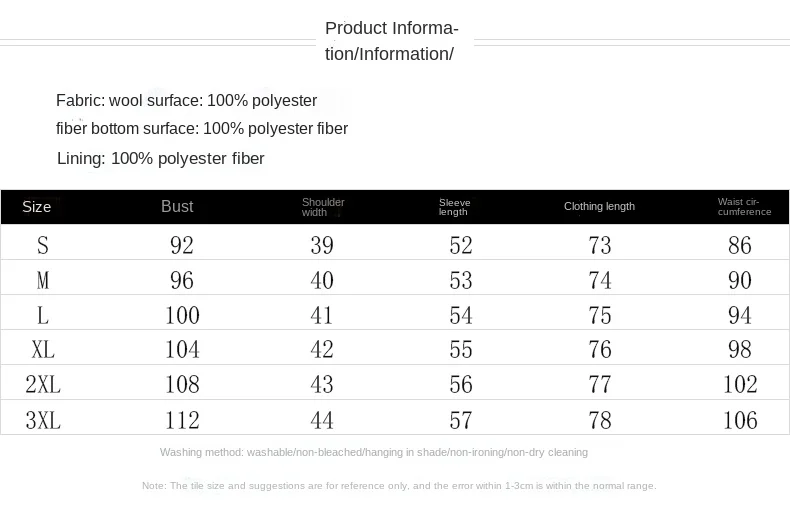Click the Fabric wool surface polyester line
790x518 pixels.
coord(187,101)
